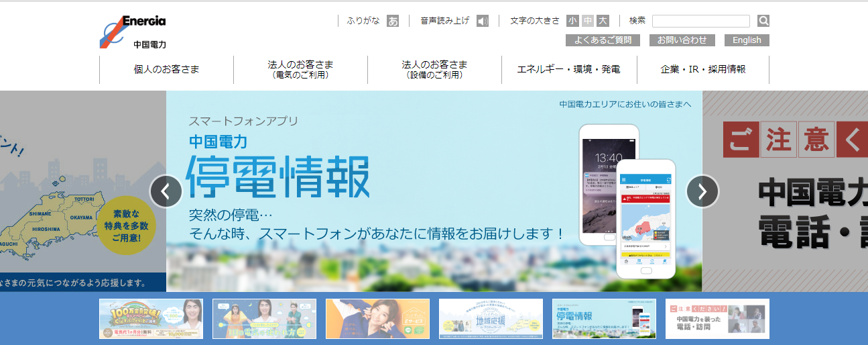Open 法人のお客さま(電気のご利用) menu

tap(300, 69)
